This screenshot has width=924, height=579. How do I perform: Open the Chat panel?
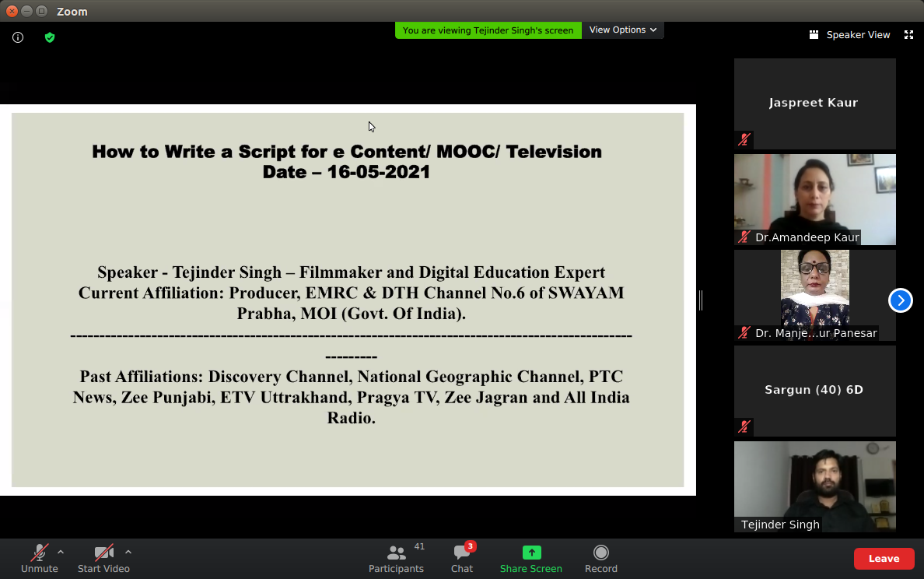coord(462,558)
